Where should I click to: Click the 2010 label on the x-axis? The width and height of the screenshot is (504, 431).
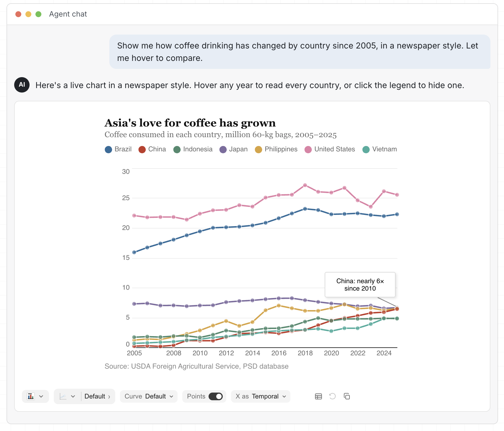pyautogui.click(x=200, y=353)
